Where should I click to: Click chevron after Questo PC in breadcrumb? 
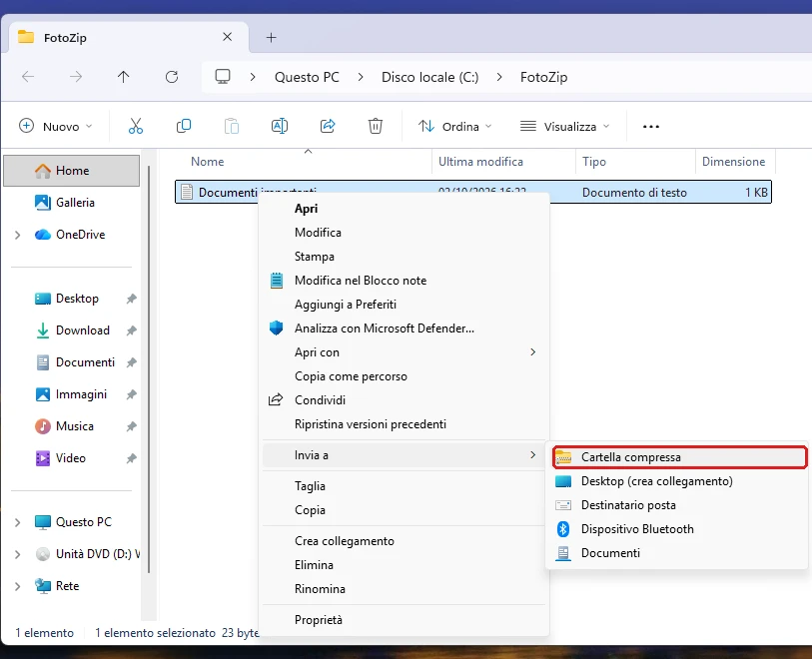[361, 77]
